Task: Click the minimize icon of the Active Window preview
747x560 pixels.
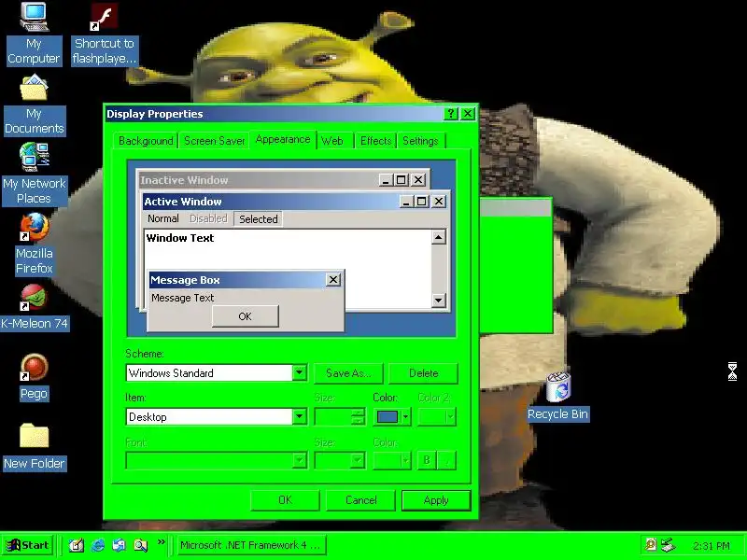Action: (x=406, y=202)
